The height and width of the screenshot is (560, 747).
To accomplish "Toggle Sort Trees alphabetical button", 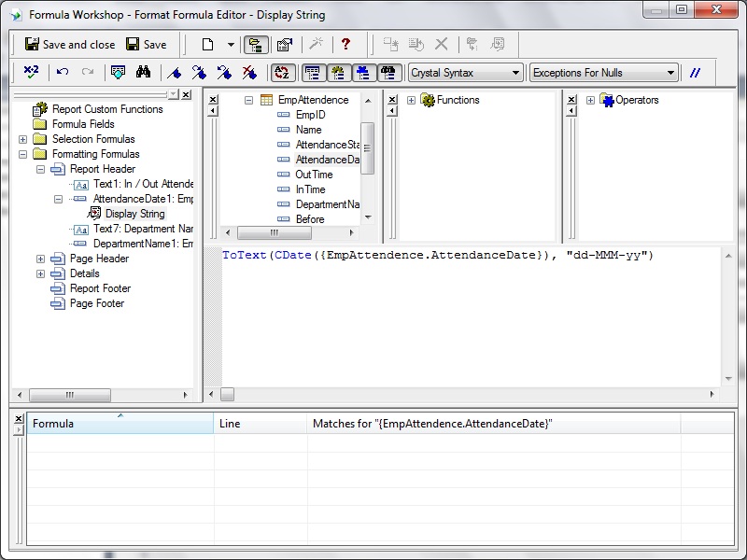I will 283,73.
